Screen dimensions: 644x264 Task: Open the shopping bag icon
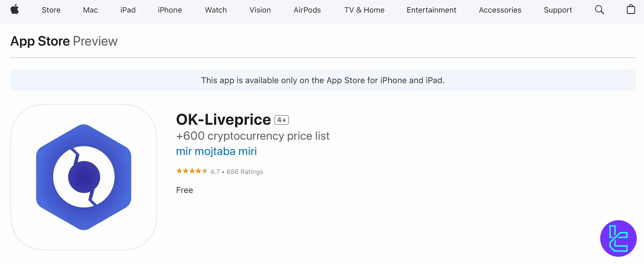(631, 9)
